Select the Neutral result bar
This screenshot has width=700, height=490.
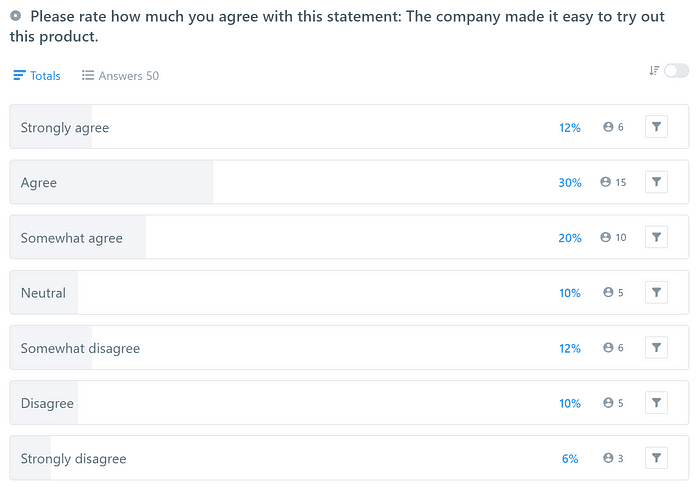(x=280, y=293)
